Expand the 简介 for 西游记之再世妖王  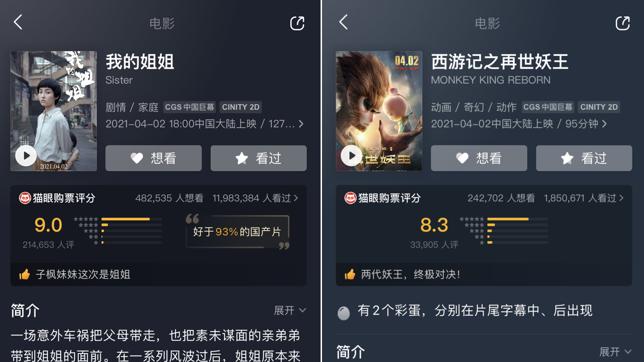point(615,351)
